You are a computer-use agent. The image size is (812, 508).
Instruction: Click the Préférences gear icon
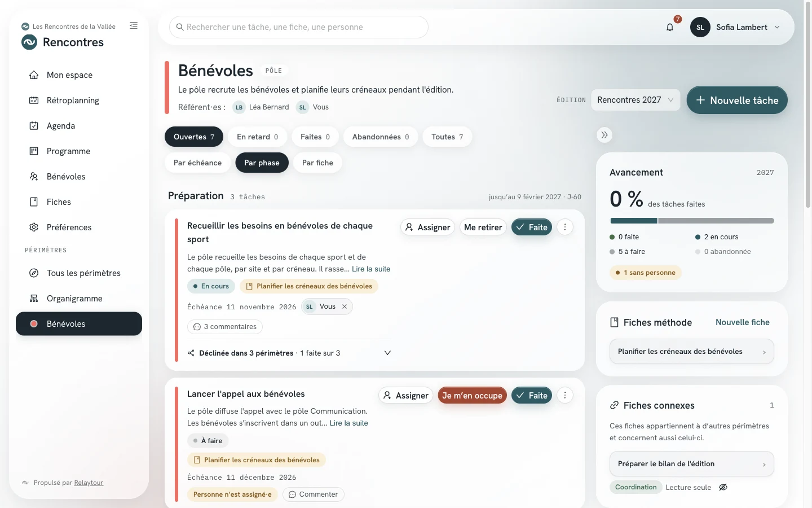click(34, 227)
